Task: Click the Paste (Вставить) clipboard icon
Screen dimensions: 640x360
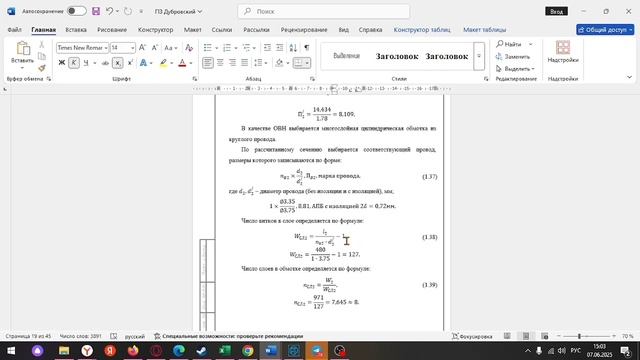Action: [22, 49]
